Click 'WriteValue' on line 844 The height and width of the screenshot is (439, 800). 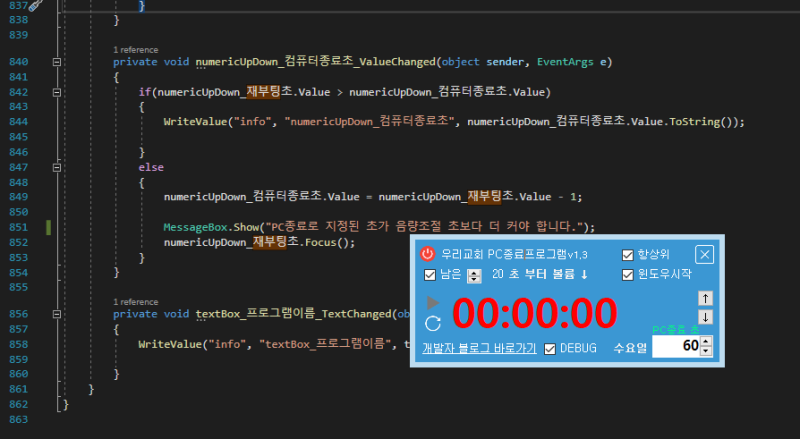click(195, 121)
